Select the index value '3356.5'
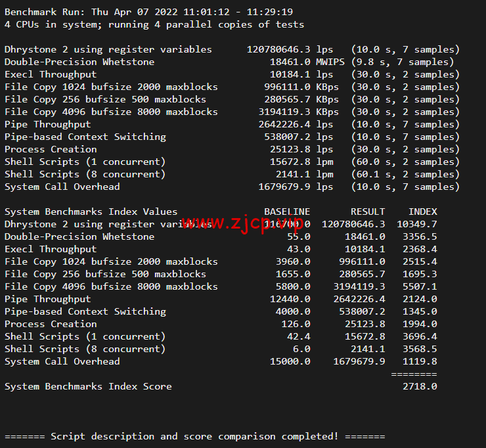This screenshot has height=448, width=486. pyautogui.click(x=420, y=237)
